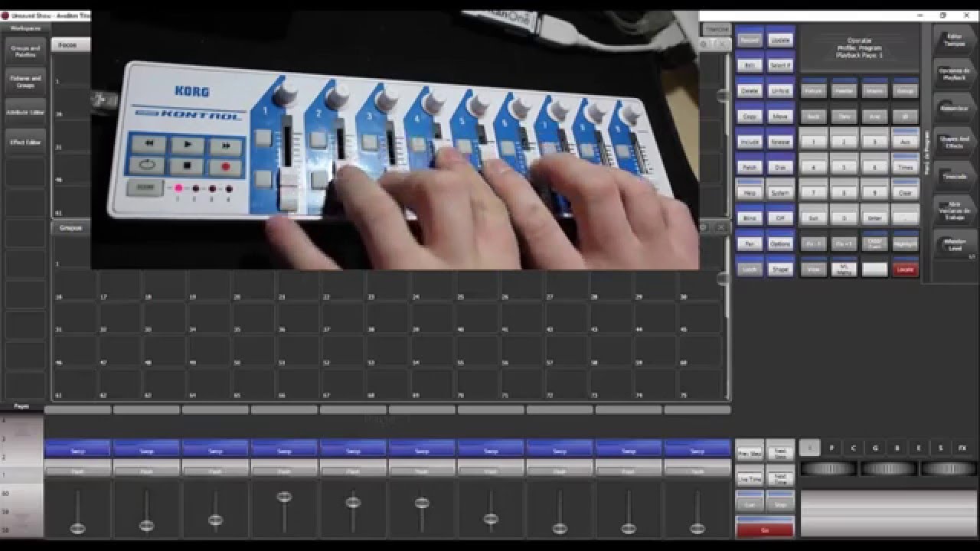Open Groups and Palettes workspace
The height and width of the screenshot is (551, 980).
[25, 51]
